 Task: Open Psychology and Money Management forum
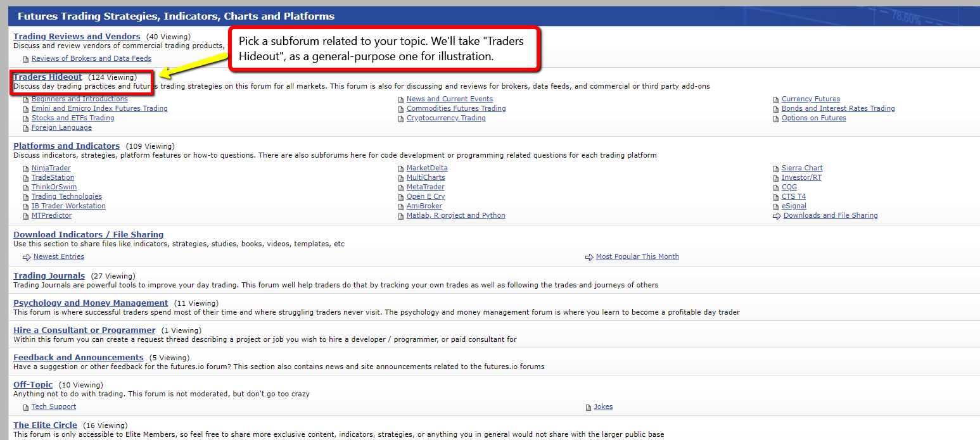click(91, 303)
